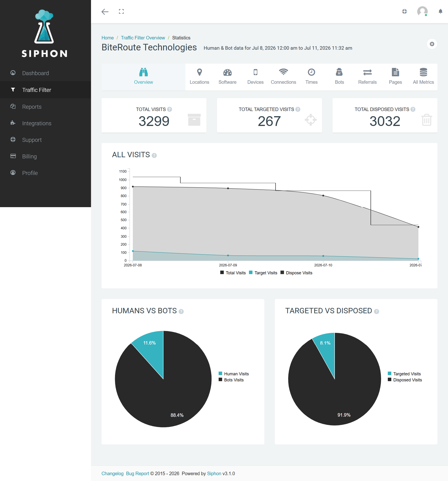
Task: Select the Overview tab
Action: 143,77
